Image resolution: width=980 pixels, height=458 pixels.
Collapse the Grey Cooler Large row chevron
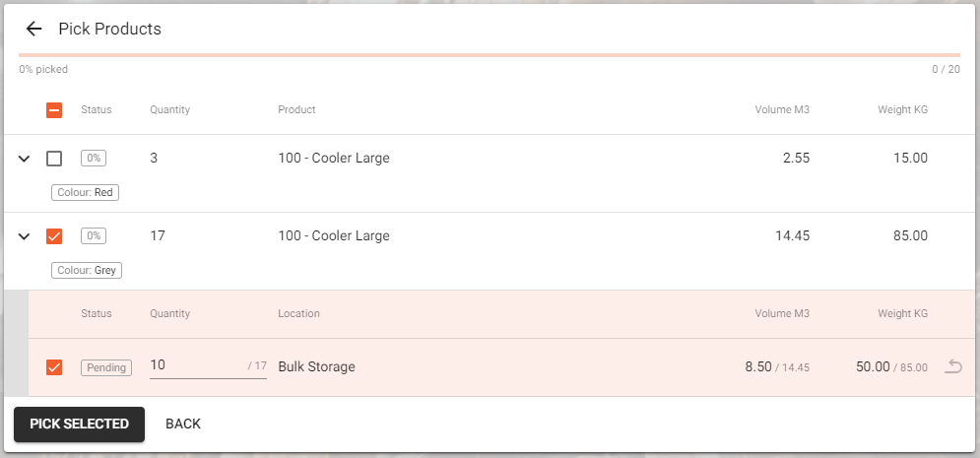24,236
